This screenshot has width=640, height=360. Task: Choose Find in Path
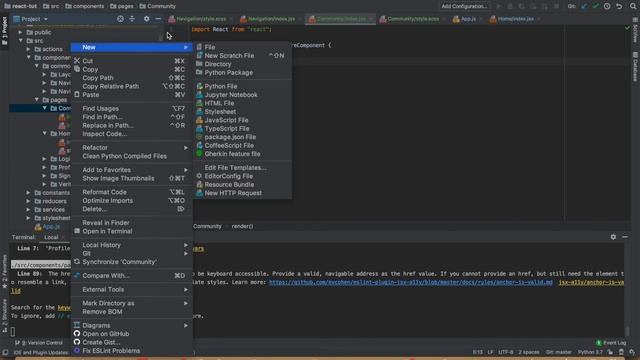coord(102,117)
